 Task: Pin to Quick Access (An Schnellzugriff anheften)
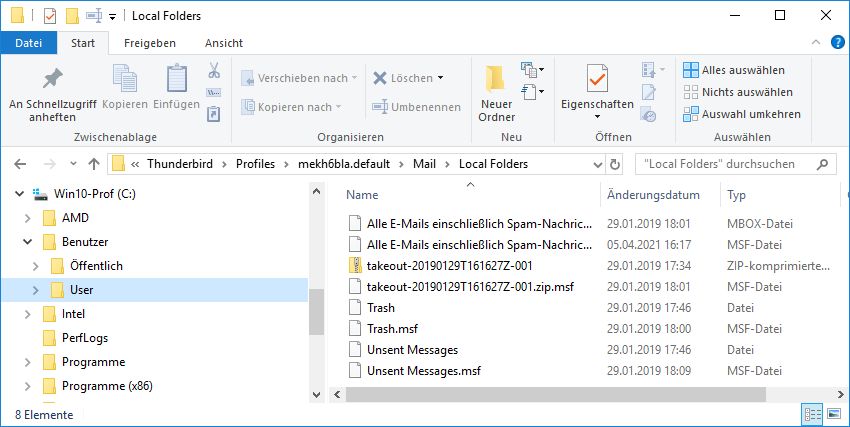pos(51,93)
